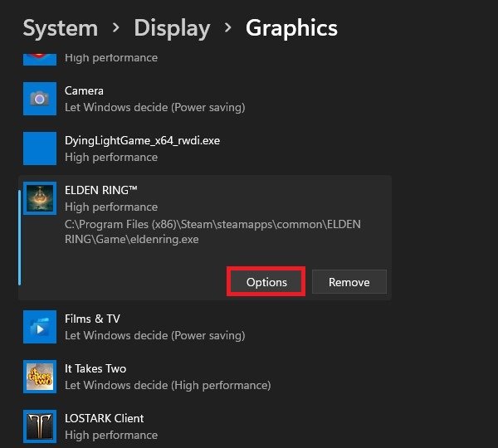This screenshot has width=498, height=448.
Task: Click the It Takes Two game icon
Action: coord(39,377)
